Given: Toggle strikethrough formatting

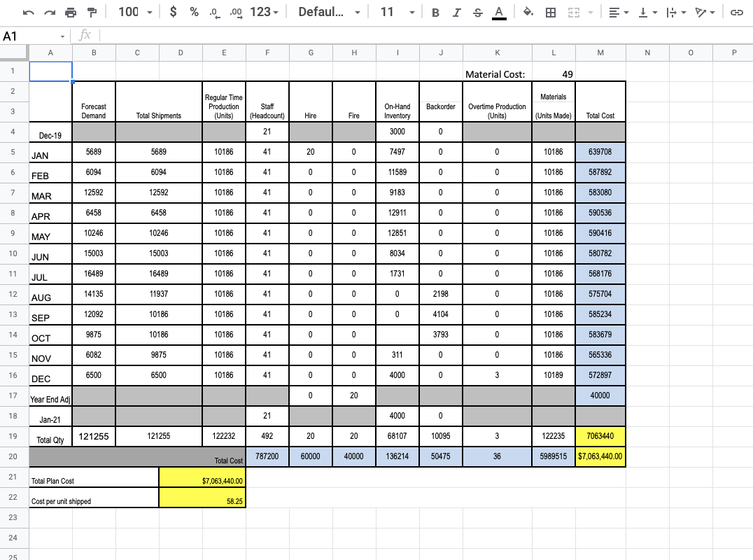Looking at the screenshot, I should pyautogui.click(x=477, y=12).
